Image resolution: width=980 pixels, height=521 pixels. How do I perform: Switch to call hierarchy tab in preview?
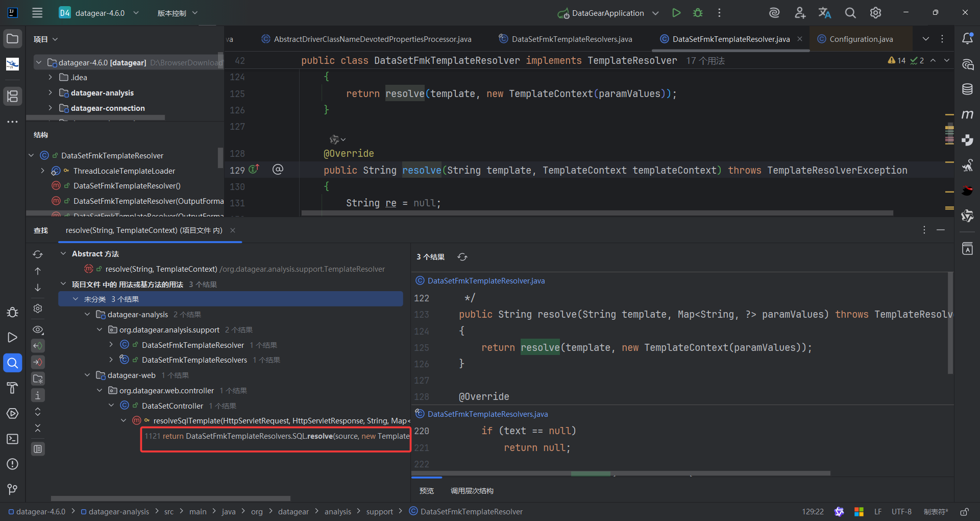472,490
